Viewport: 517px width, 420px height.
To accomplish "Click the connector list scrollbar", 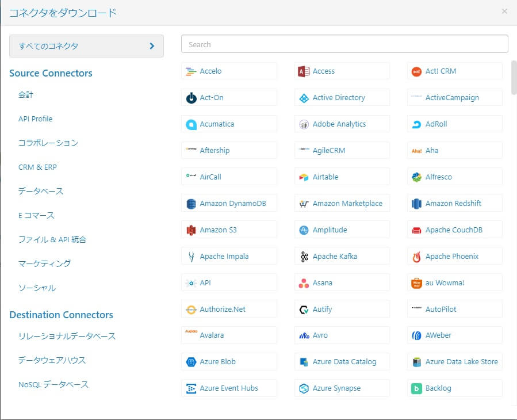I will [x=514, y=78].
